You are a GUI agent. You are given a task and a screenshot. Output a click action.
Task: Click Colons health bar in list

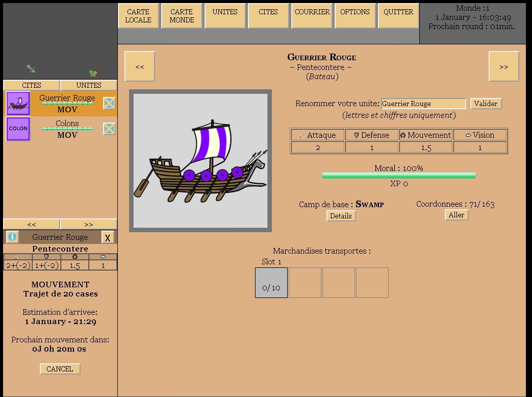coord(67,129)
